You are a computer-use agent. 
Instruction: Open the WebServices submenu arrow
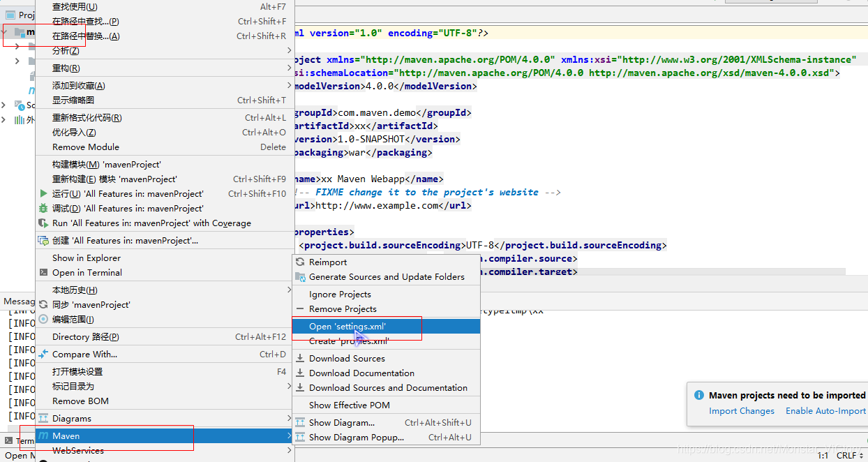tap(289, 450)
